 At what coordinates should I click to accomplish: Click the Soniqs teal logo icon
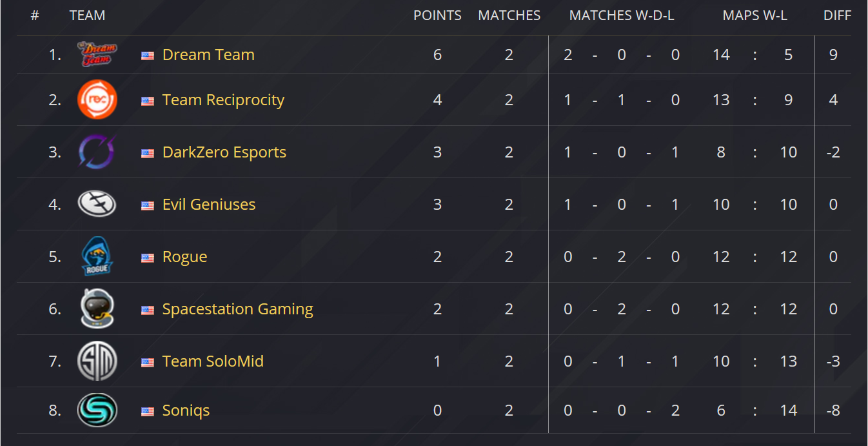point(97,411)
